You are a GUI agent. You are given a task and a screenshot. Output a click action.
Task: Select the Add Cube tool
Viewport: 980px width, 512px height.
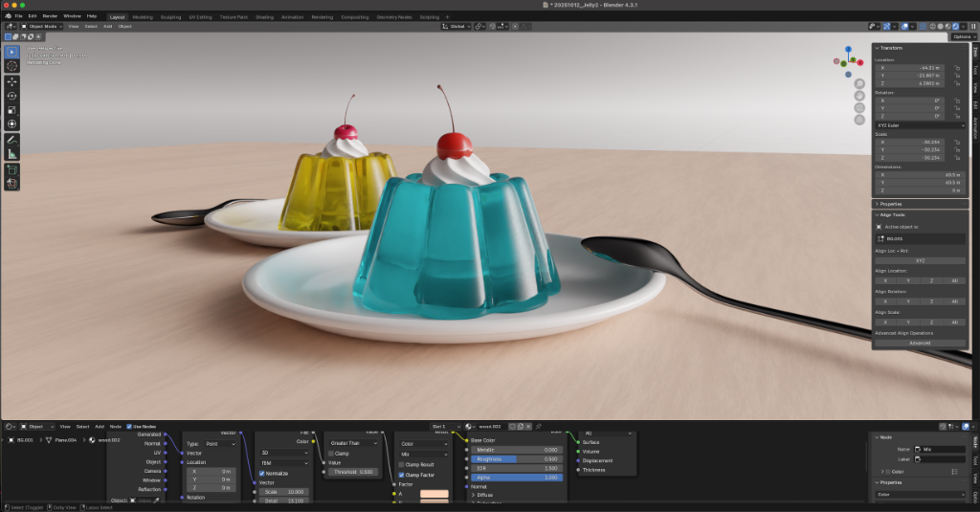(12, 169)
